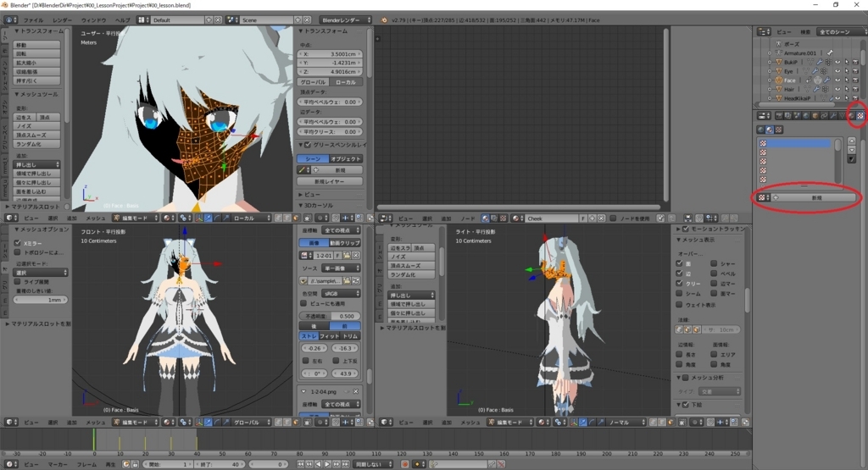Collapse メッシュ表示 panel

pyautogui.click(x=695, y=240)
